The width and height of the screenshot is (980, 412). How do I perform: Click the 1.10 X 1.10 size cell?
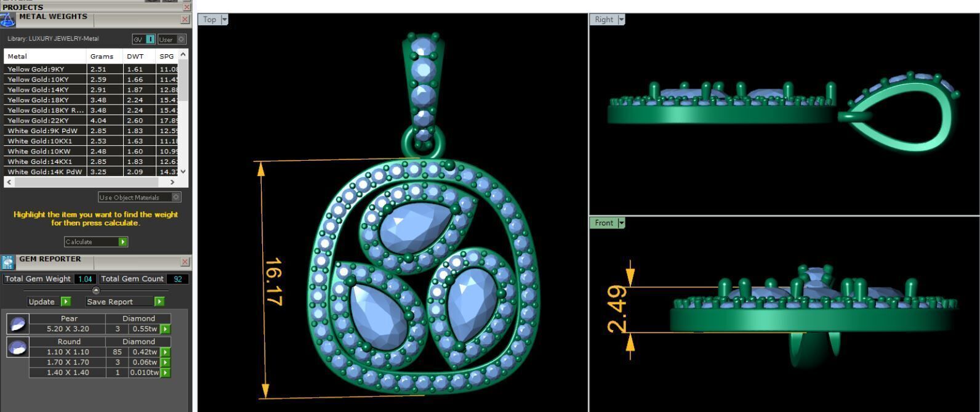coord(68,352)
